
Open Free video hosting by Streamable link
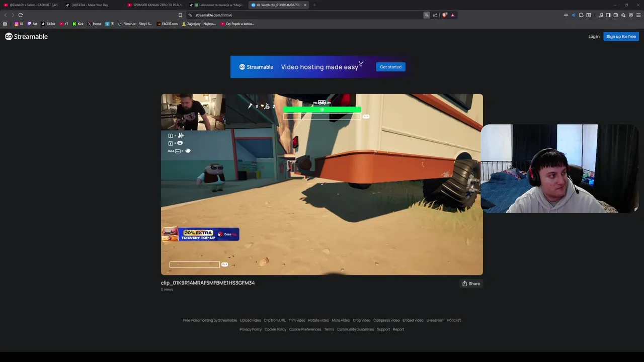point(210,320)
